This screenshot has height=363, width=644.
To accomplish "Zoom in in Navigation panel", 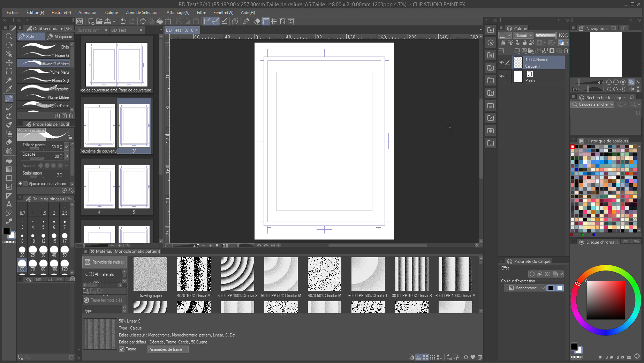I will point(616,82).
